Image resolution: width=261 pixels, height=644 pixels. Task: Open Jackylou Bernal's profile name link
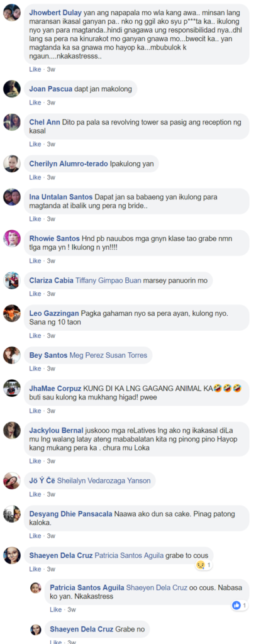click(x=57, y=430)
